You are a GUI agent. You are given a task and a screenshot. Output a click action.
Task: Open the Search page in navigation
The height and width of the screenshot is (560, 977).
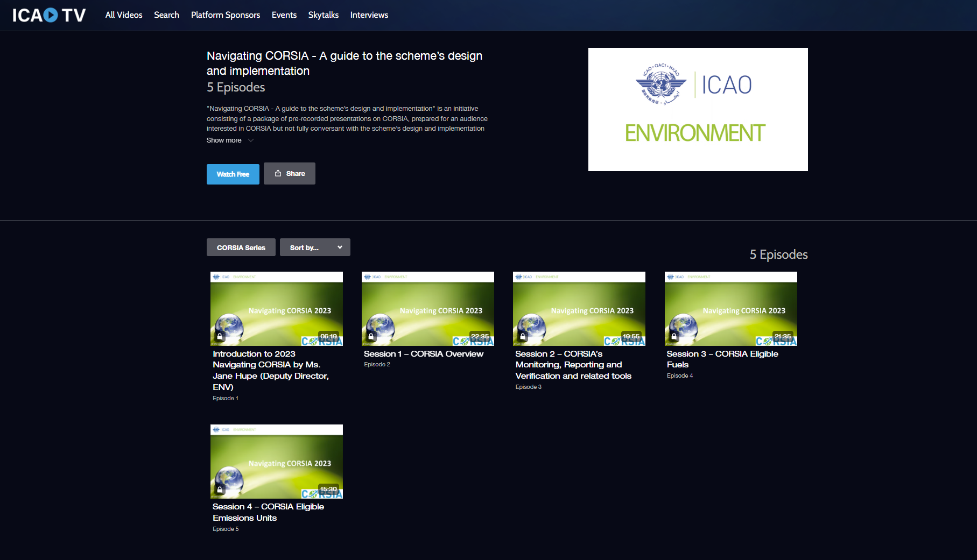[x=166, y=15]
